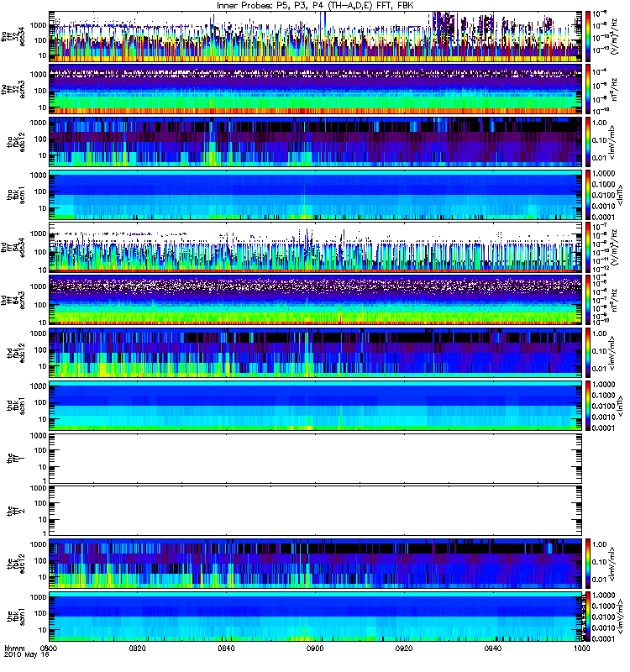
Task: Click 'nT²/Hz' units beside thd scm3 color bar
Action: (614, 300)
